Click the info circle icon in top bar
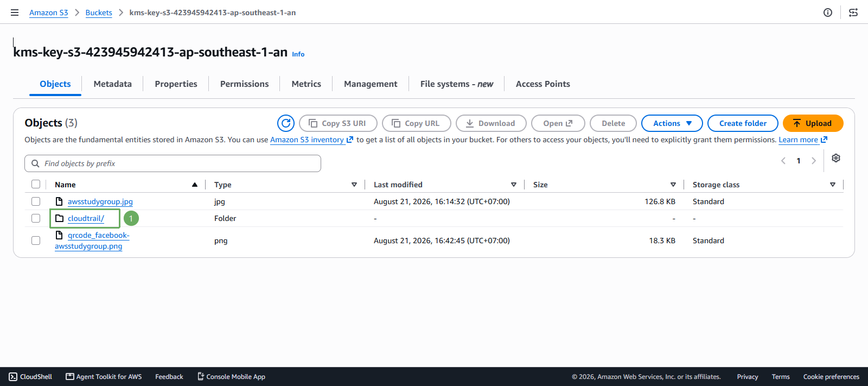 (x=828, y=12)
